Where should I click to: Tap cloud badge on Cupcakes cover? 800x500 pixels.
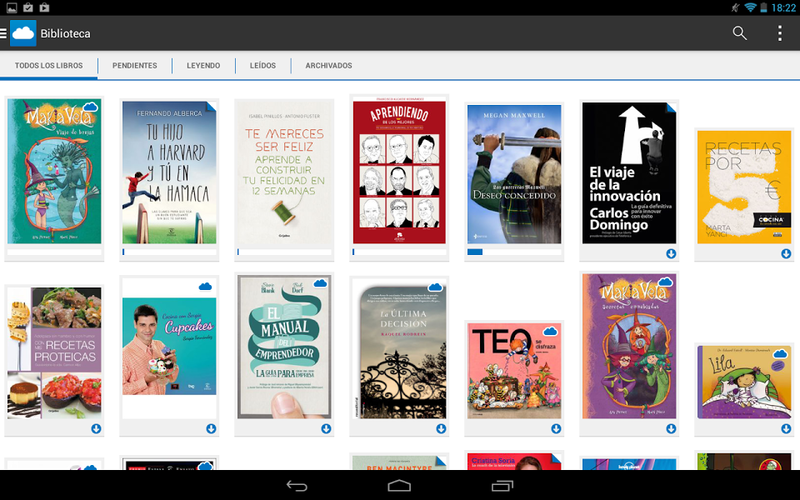[x=205, y=286]
